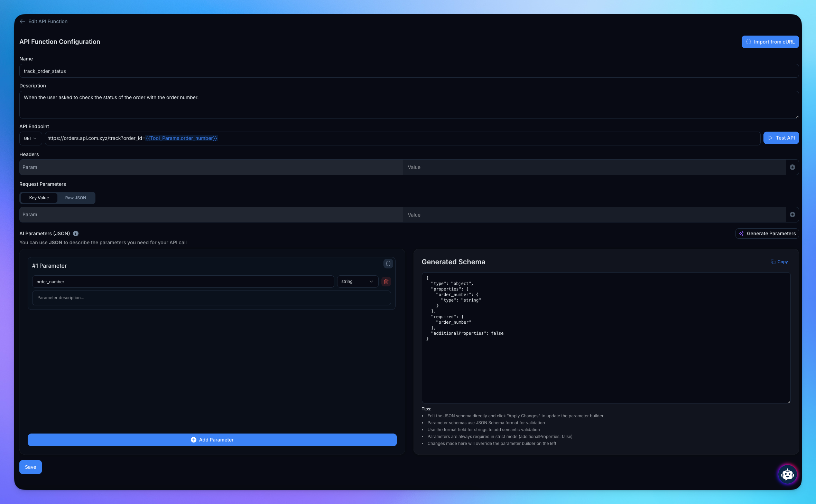Screen dimensions: 816x504
Task: Click the Headers Value input field
Action: (x=595, y=167)
